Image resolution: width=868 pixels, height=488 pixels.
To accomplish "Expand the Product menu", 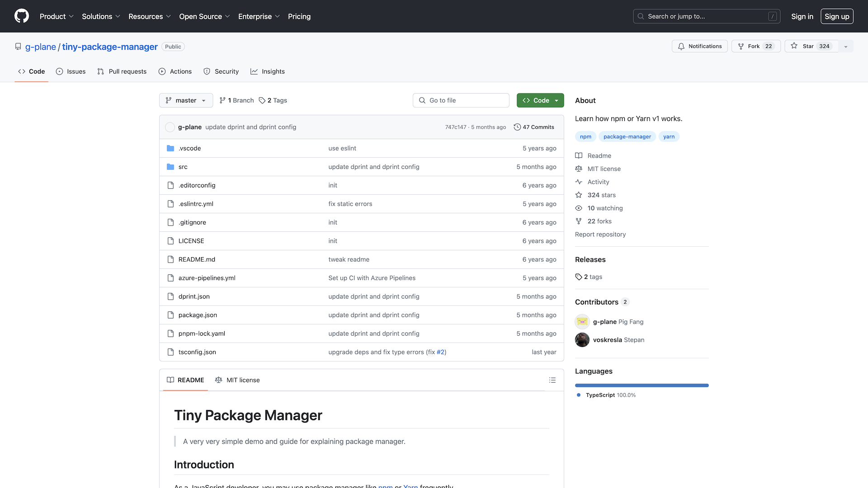I will [57, 16].
